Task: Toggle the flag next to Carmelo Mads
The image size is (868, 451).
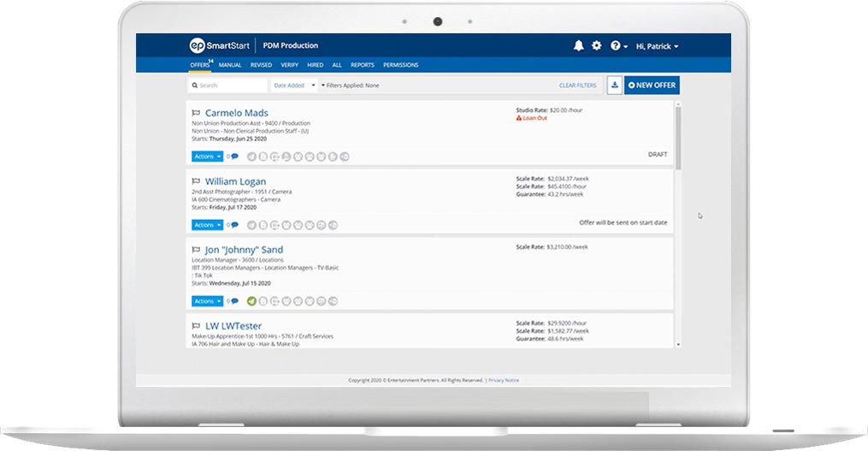Action: 196,113
